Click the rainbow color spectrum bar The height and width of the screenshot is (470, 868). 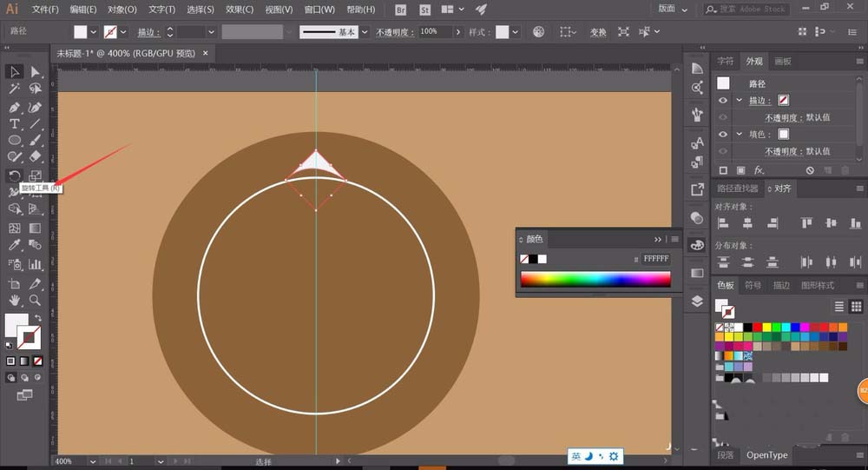595,279
